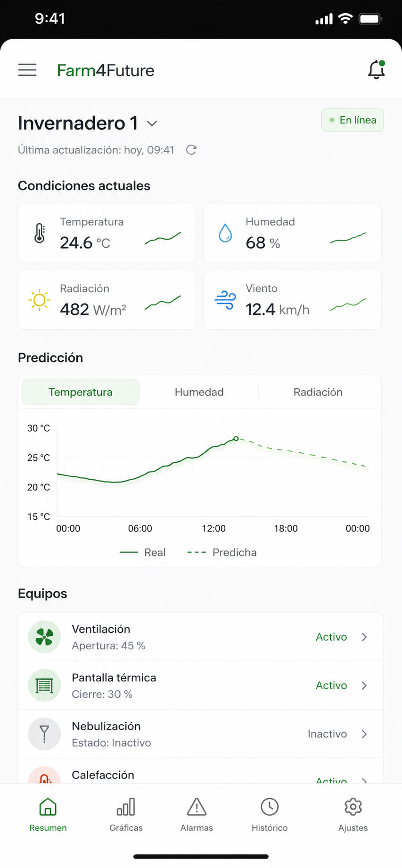Click the current point on temperature chart
Image resolution: width=402 pixels, height=868 pixels.
236,438
